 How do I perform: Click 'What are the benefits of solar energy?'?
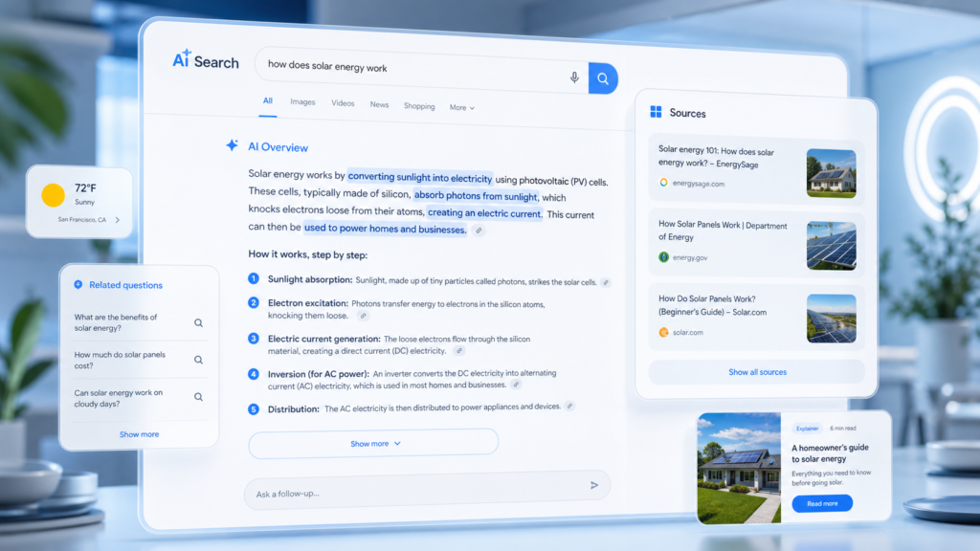pyautogui.click(x=116, y=322)
